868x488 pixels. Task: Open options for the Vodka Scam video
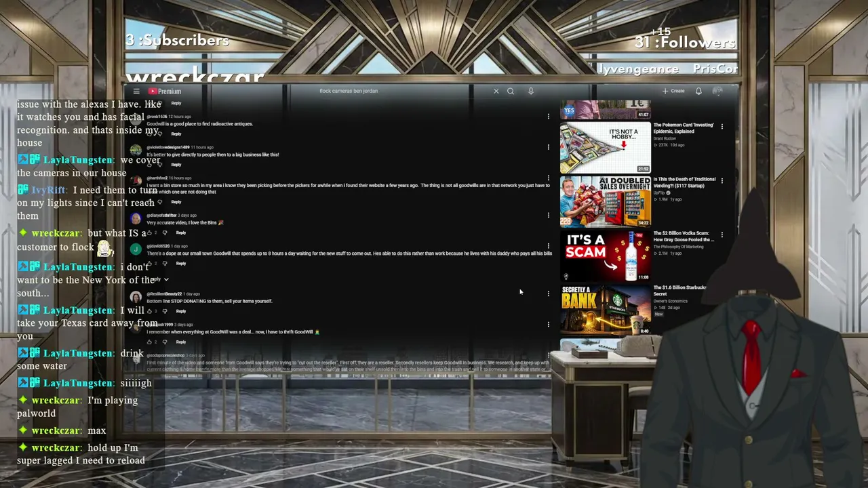coord(722,235)
